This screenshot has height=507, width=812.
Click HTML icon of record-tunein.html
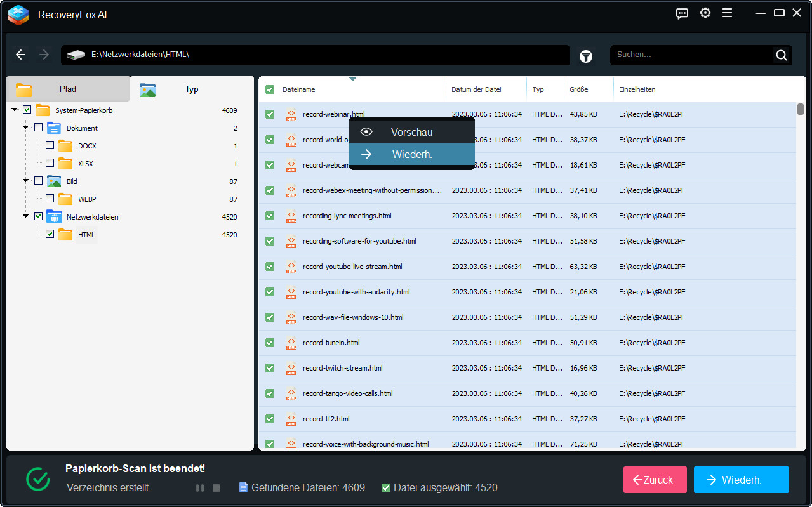(x=291, y=343)
